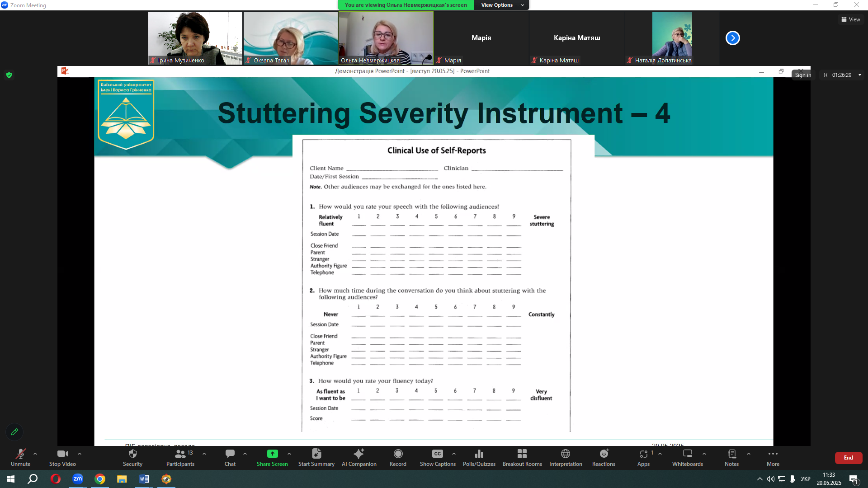Open Whiteboards
868x488 pixels.
tap(687, 457)
